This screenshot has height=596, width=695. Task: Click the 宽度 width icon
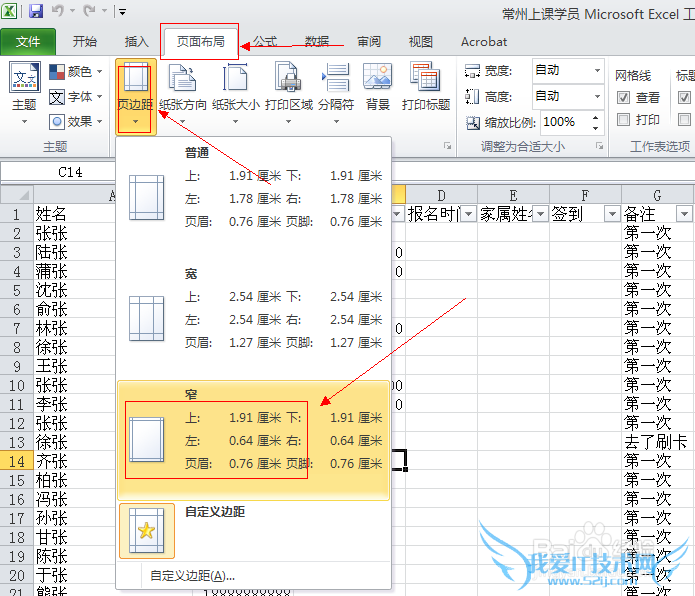(472, 71)
